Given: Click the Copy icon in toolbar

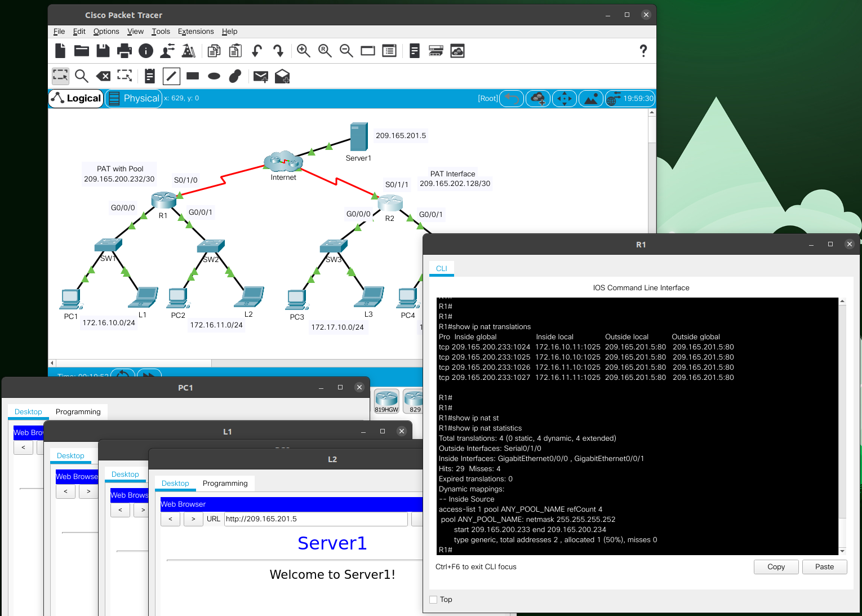Looking at the screenshot, I should (214, 51).
